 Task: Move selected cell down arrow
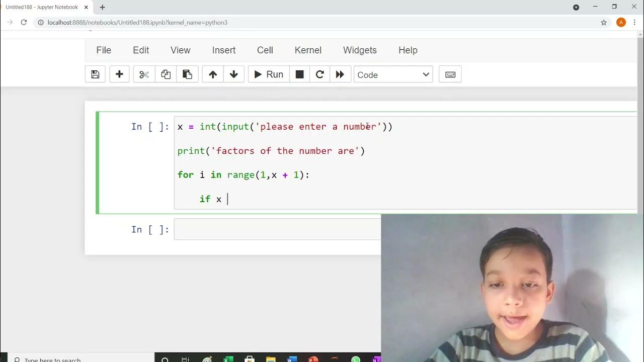pyautogui.click(x=234, y=74)
